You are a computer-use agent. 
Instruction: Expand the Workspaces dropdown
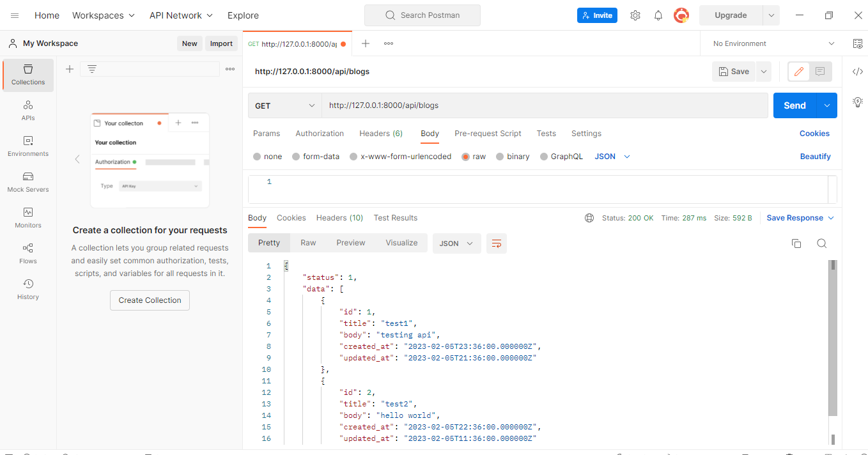click(x=104, y=15)
